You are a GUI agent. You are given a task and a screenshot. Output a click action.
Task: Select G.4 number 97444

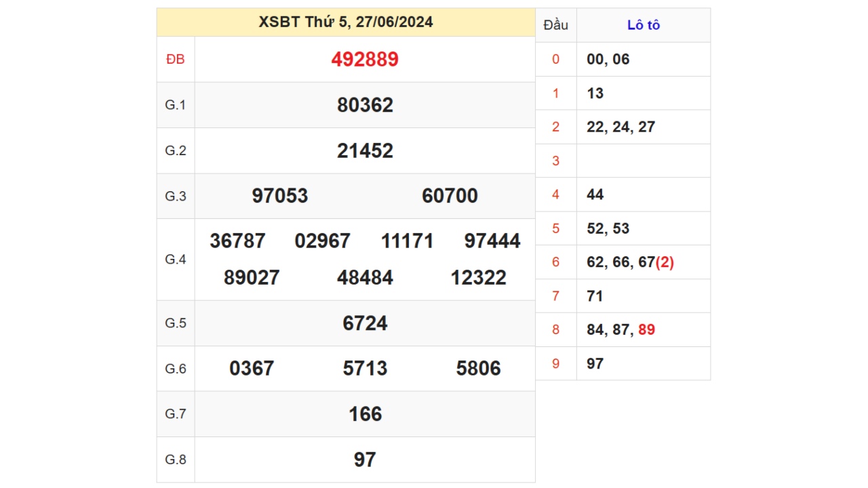point(492,241)
